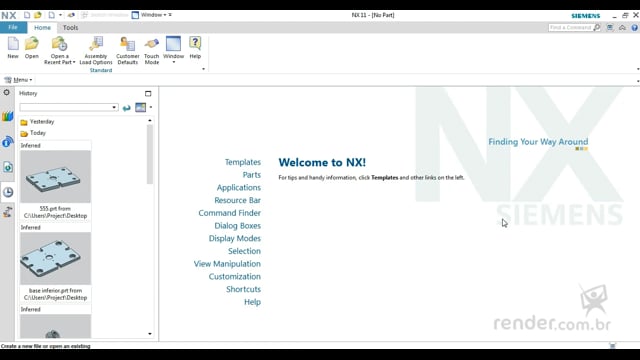Click the Open folder icon in the ribbon

[x=31, y=44]
